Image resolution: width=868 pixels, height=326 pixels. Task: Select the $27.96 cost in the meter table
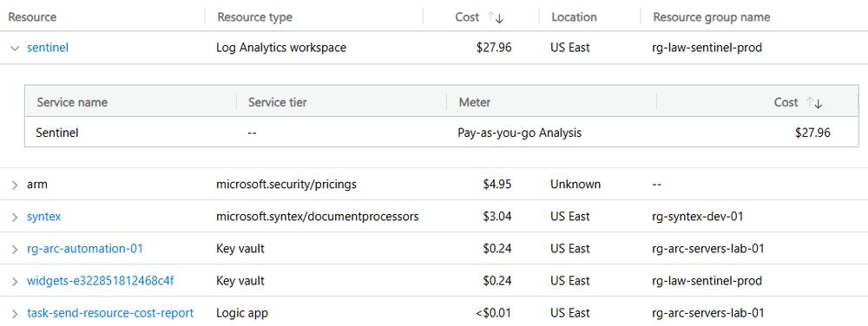(x=812, y=133)
